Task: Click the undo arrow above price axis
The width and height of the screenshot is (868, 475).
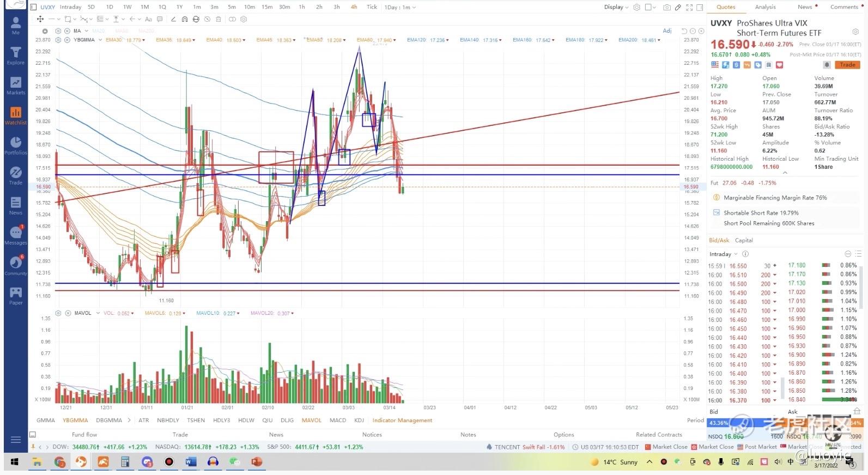Action: [684, 31]
